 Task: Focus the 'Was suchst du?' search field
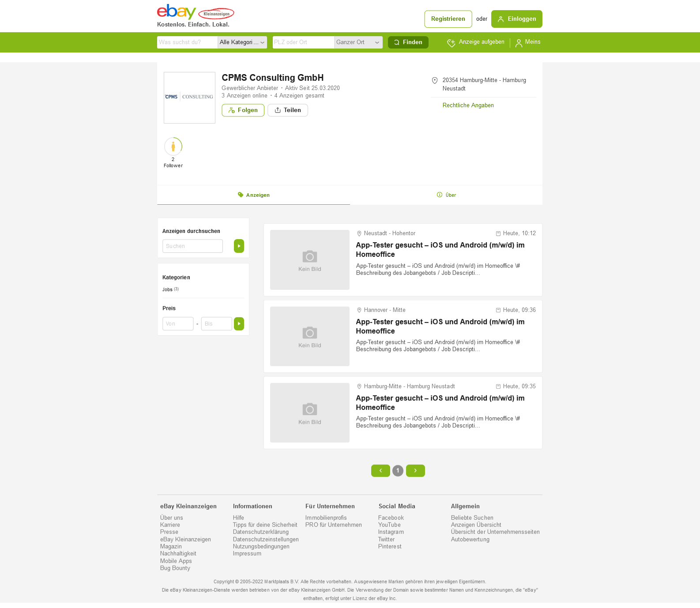pyautogui.click(x=187, y=42)
